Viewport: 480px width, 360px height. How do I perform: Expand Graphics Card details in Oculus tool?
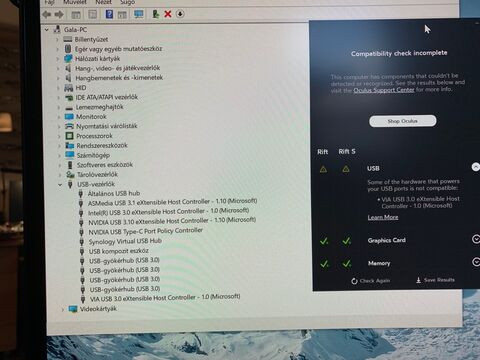(x=476, y=239)
